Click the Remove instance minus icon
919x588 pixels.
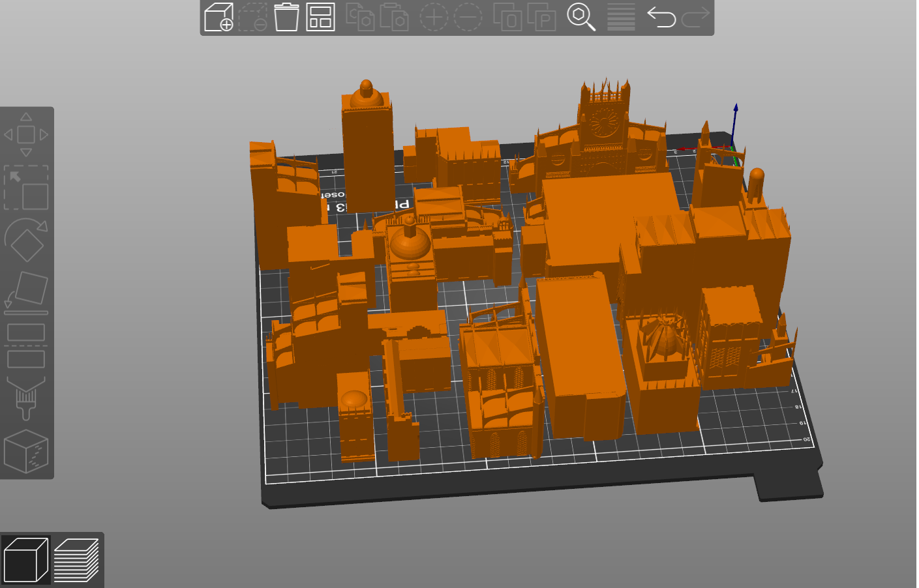pos(468,17)
